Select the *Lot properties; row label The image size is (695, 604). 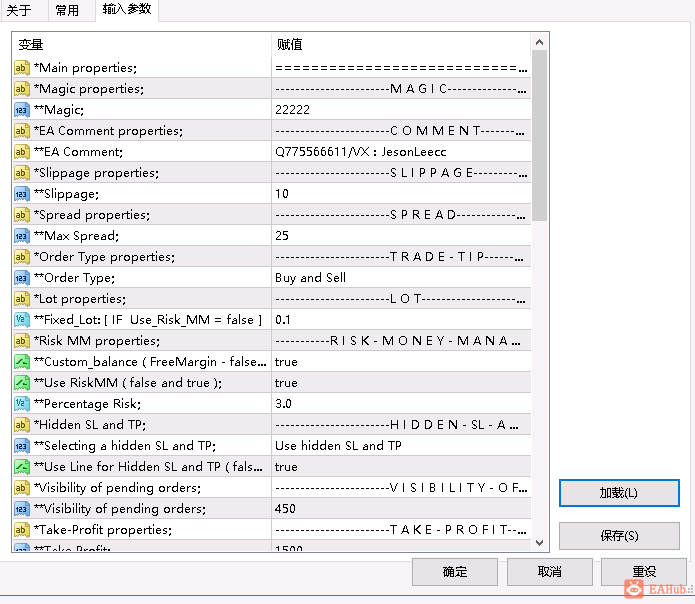80,299
